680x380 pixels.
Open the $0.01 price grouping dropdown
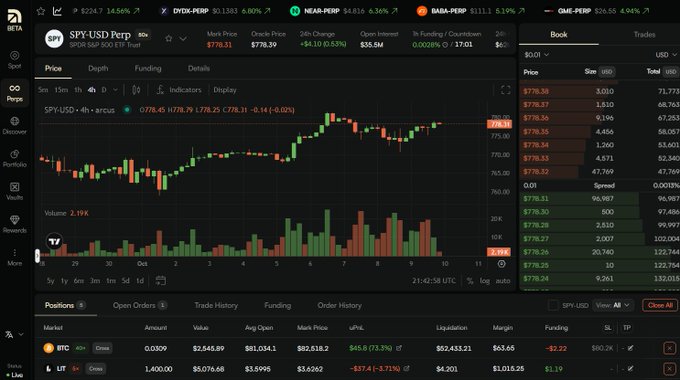click(x=536, y=55)
